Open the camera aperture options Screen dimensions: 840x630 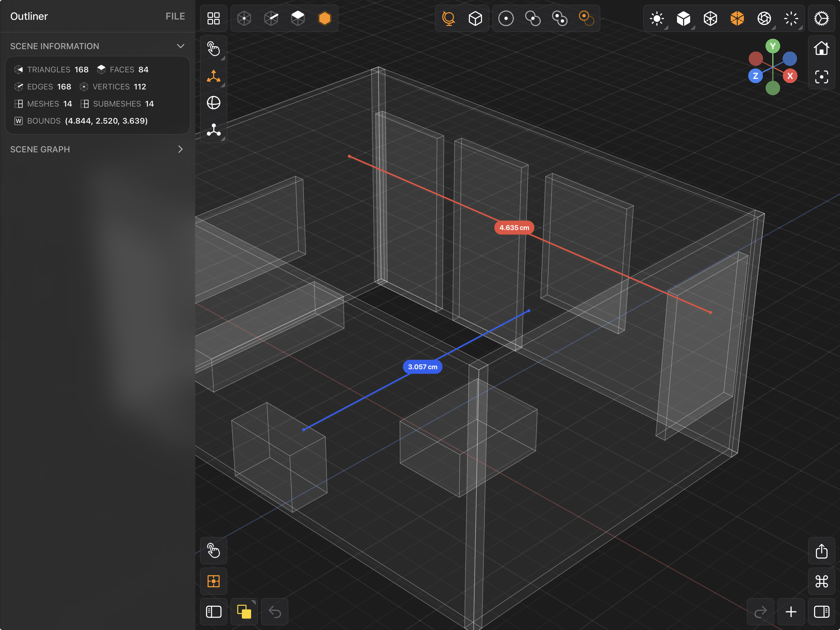pos(764,18)
